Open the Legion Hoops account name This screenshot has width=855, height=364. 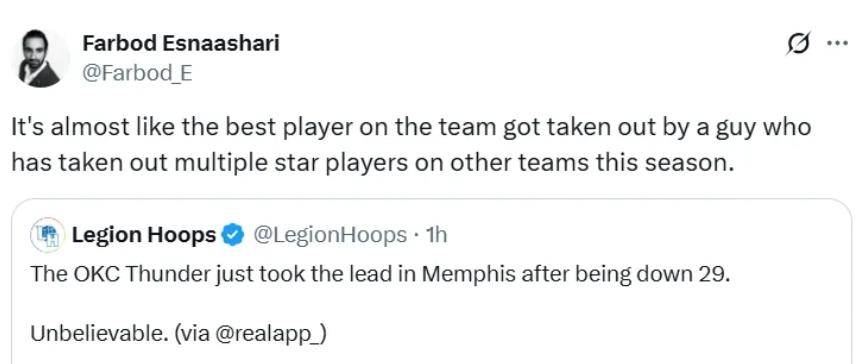click(144, 235)
